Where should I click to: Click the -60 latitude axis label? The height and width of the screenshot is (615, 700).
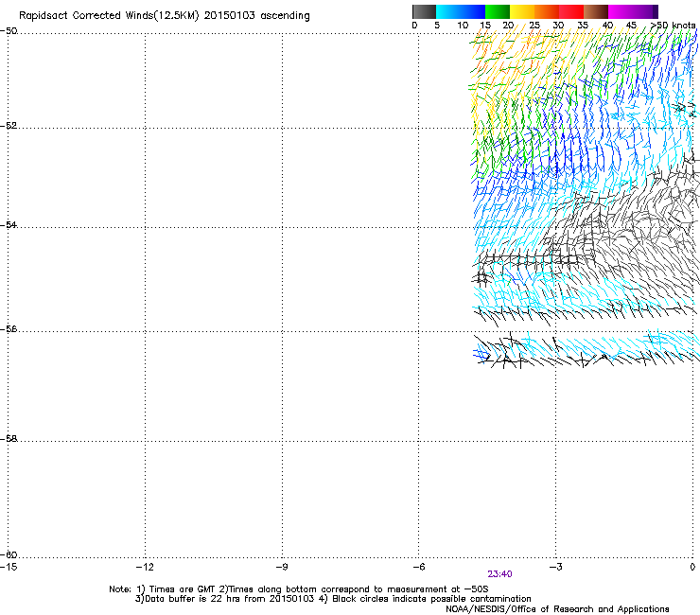(9, 555)
